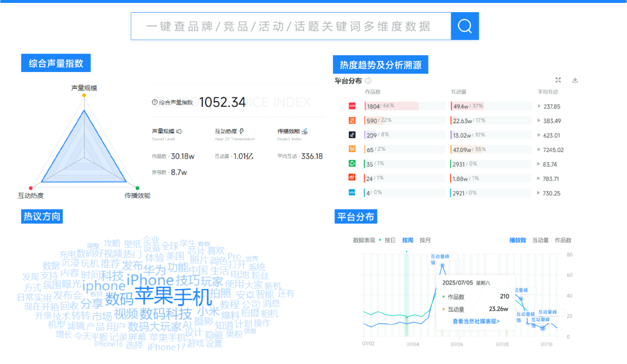Switch trend chart to 互动量 metric
Image resolution: width=627 pixels, height=364 pixels.
click(539, 240)
